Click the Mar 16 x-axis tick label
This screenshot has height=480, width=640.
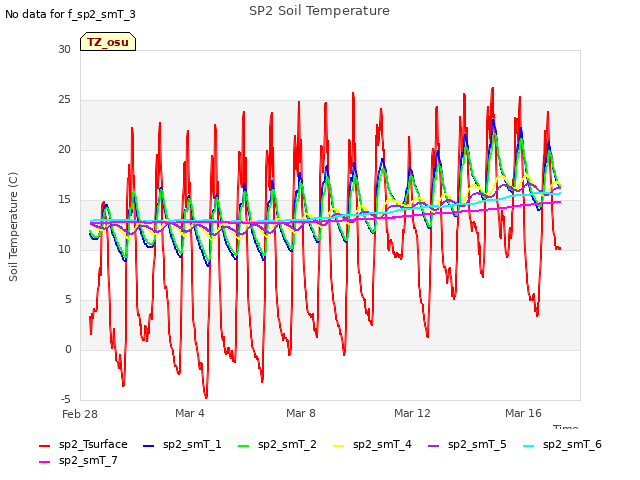(x=523, y=413)
